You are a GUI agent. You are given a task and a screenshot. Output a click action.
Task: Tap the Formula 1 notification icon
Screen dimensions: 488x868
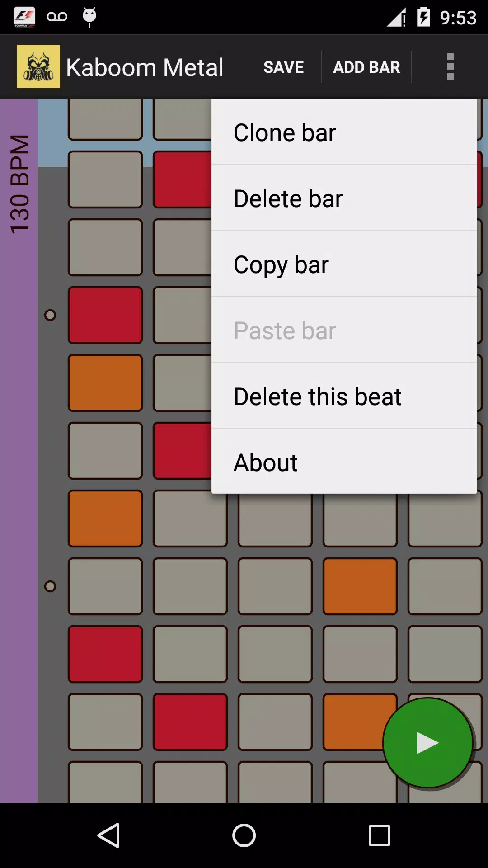pos(24,17)
